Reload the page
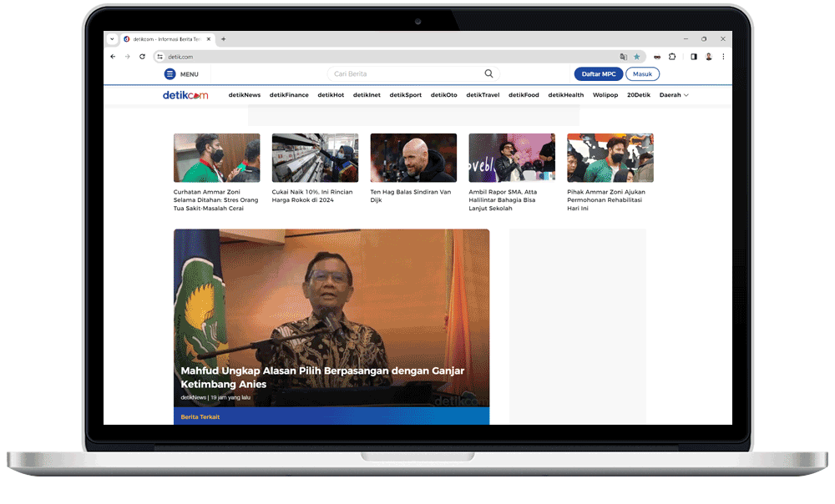835x504 pixels. coord(142,57)
